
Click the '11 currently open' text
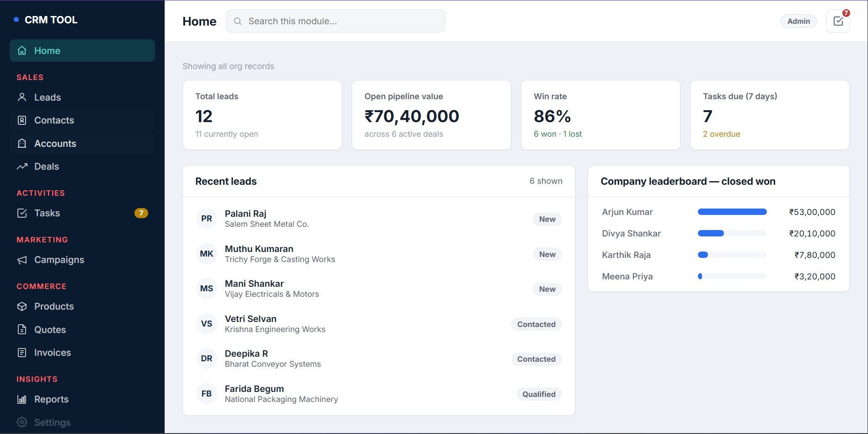[226, 134]
